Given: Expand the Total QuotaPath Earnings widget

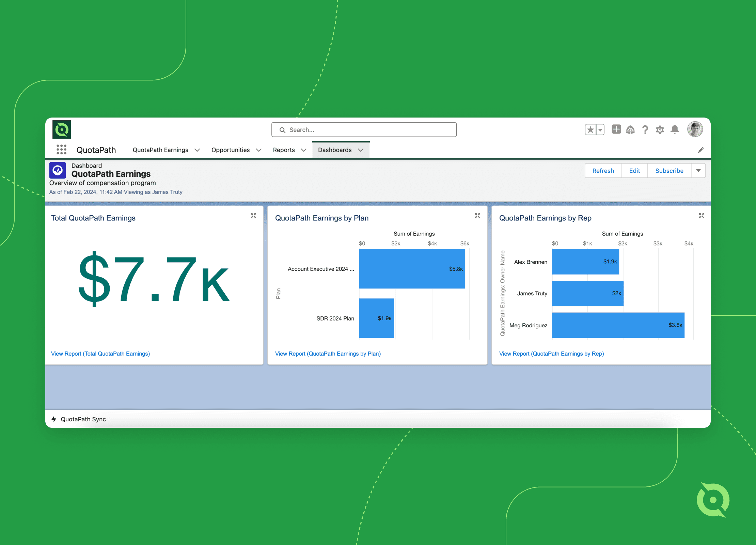Looking at the screenshot, I should click(253, 216).
